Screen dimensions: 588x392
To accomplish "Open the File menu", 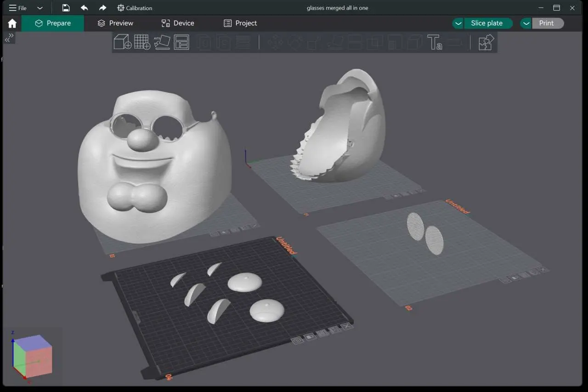I will 18,8.
